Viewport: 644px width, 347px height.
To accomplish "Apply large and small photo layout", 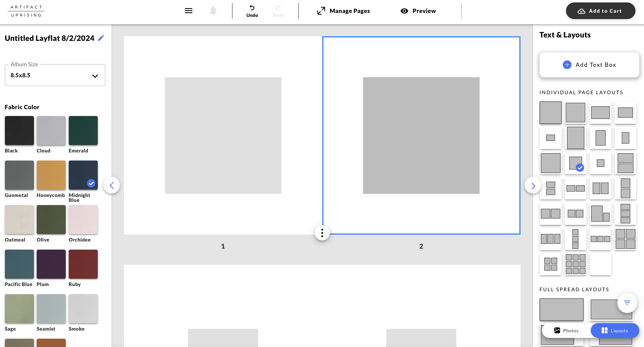I will (x=600, y=214).
